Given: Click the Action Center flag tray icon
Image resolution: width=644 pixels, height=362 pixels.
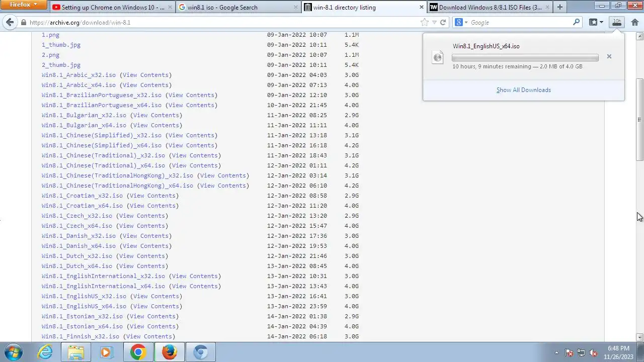Looking at the screenshot, I should pos(569,352).
